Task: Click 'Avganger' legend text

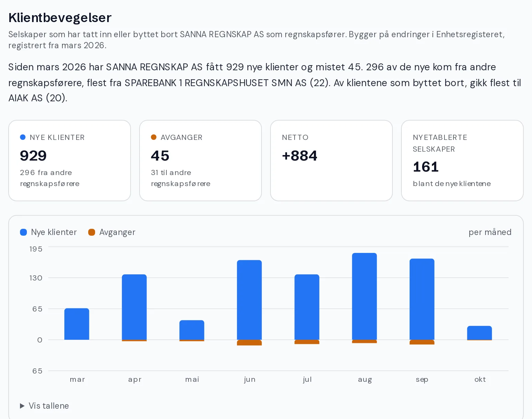Action: click(x=117, y=233)
